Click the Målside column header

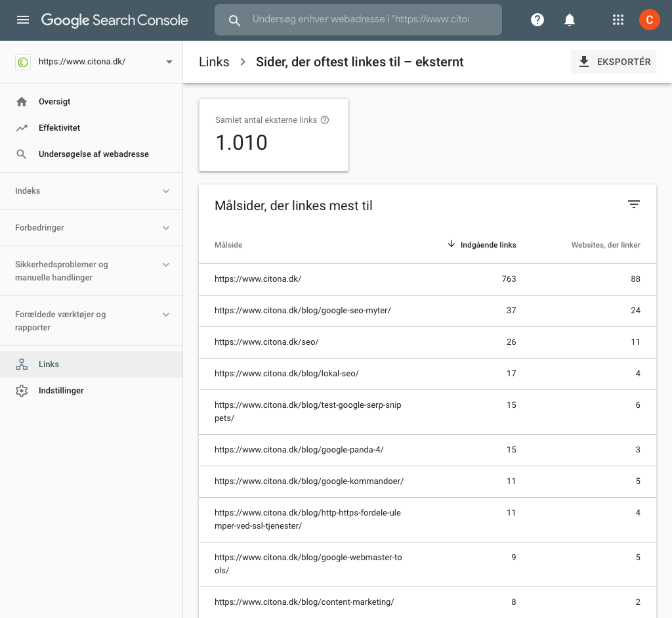pos(228,245)
